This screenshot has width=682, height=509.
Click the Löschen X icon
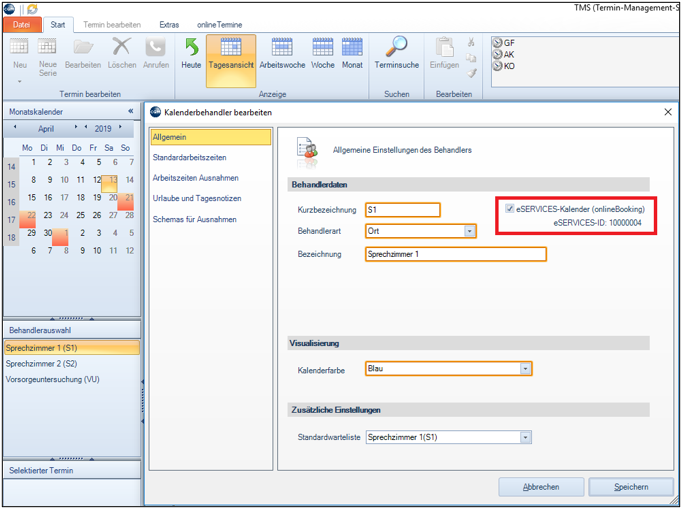click(121, 47)
